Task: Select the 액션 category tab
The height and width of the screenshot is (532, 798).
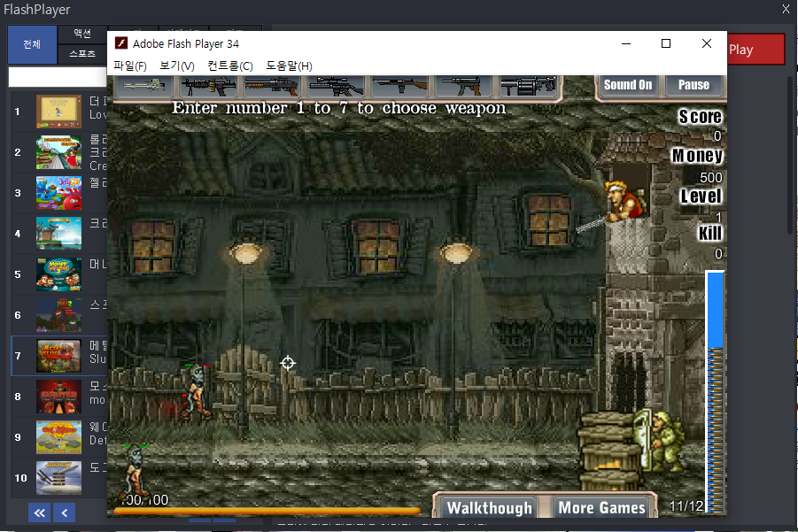Action: pyautogui.click(x=82, y=34)
